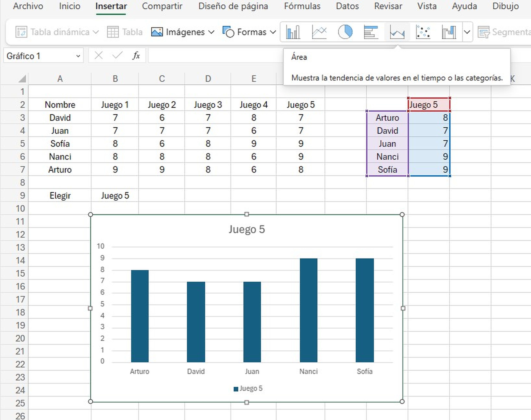
Task: Select column C header
Action: pyautogui.click(x=162, y=79)
